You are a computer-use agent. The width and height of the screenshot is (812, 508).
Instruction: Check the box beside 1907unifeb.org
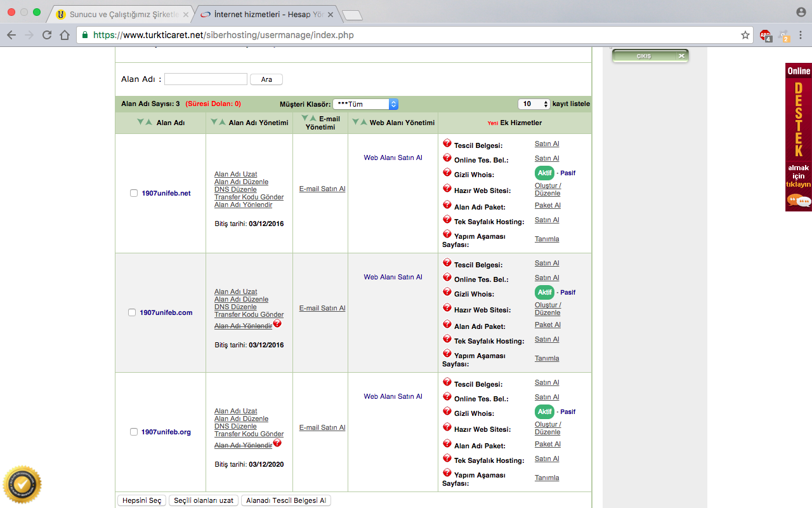click(134, 432)
